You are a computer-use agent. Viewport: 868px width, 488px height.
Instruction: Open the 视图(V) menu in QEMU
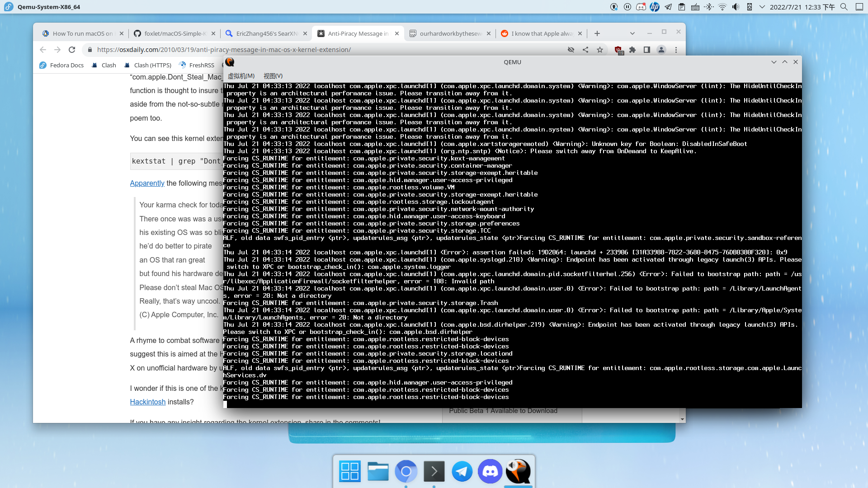(273, 76)
